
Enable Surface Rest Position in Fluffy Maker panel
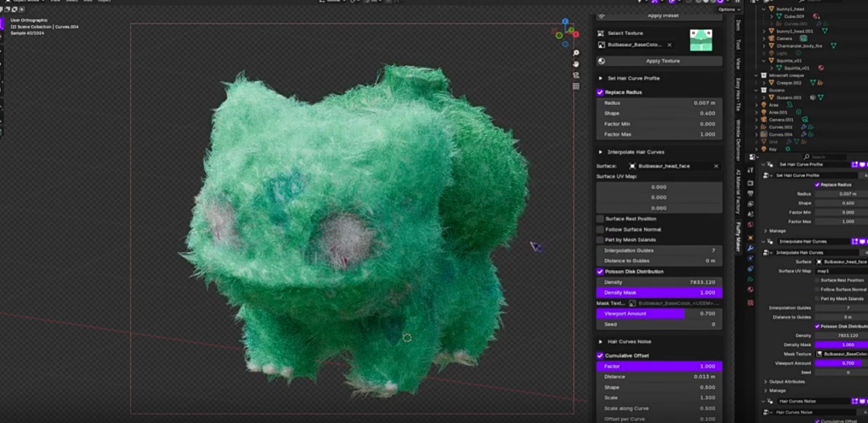point(600,219)
